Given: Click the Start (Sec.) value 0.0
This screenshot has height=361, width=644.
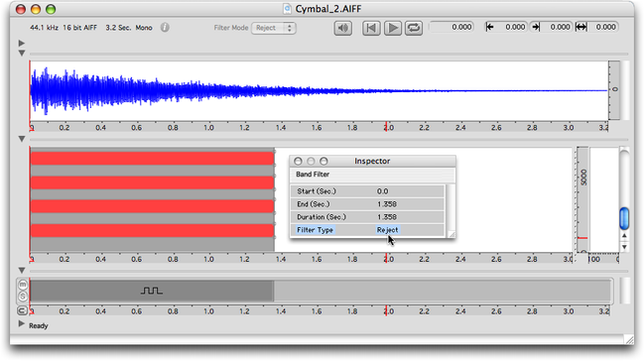Looking at the screenshot, I should coord(382,191).
